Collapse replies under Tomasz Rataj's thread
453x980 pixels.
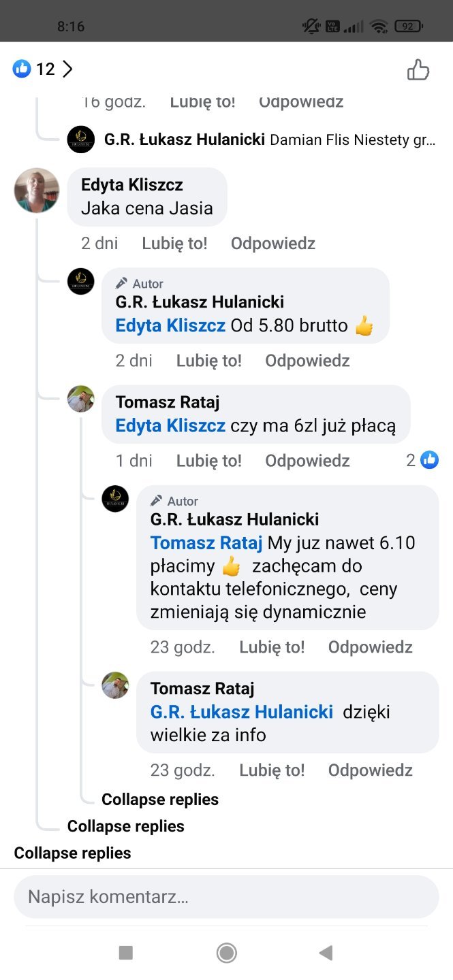tap(160, 799)
